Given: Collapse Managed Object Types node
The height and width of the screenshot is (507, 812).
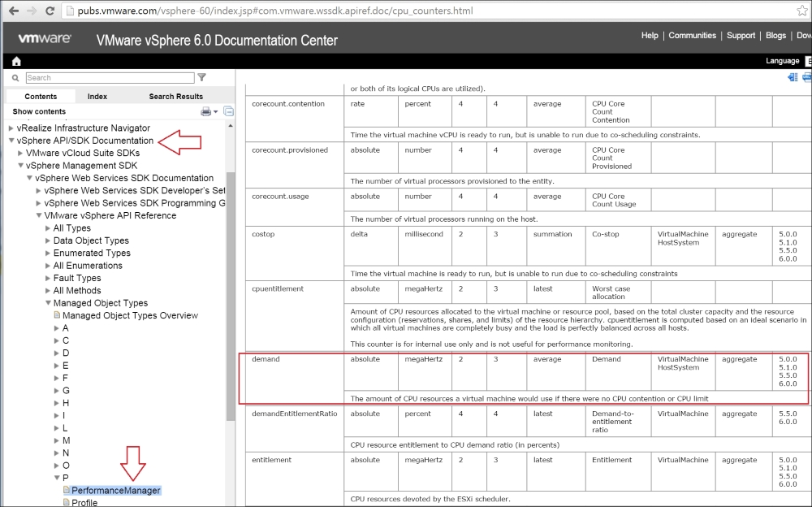Looking at the screenshot, I should [48, 303].
